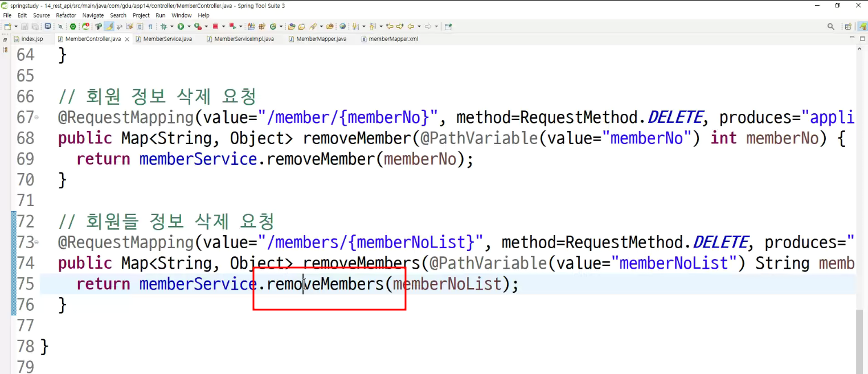Click memberService on line 69

[198, 159]
